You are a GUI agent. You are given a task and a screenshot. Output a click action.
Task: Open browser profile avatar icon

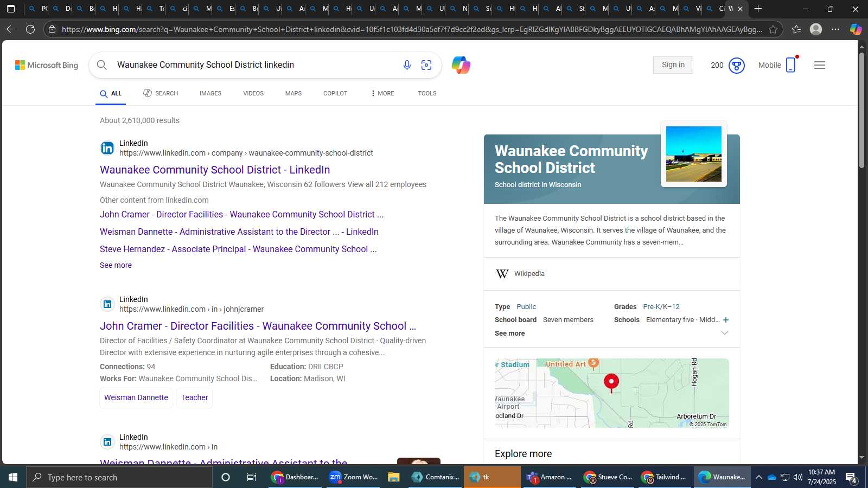tap(816, 29)
